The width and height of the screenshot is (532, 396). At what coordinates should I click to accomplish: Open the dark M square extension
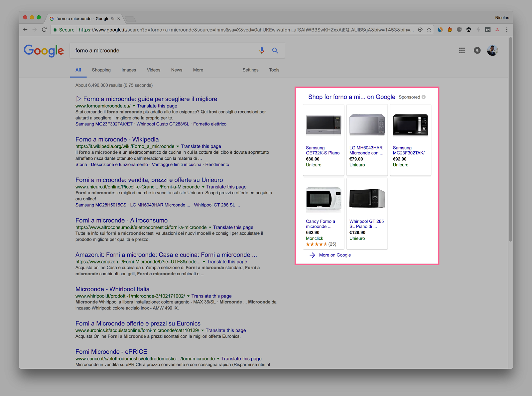point(488,30)
